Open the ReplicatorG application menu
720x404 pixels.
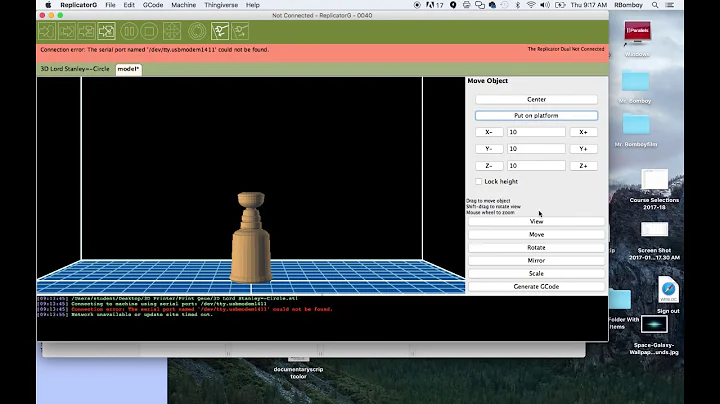point(79,5)
